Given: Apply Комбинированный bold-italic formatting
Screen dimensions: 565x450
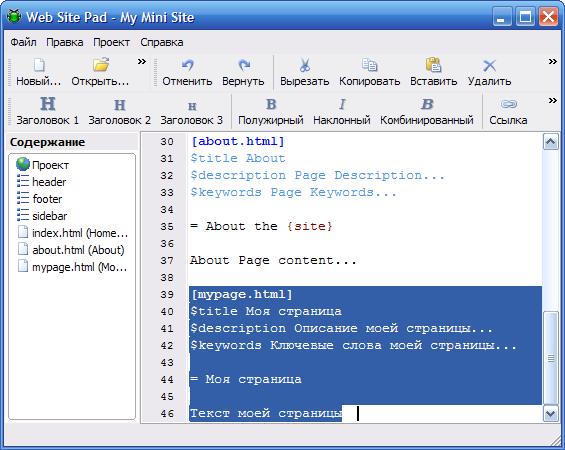Looking at the screenshot, I should pos(427,111).
